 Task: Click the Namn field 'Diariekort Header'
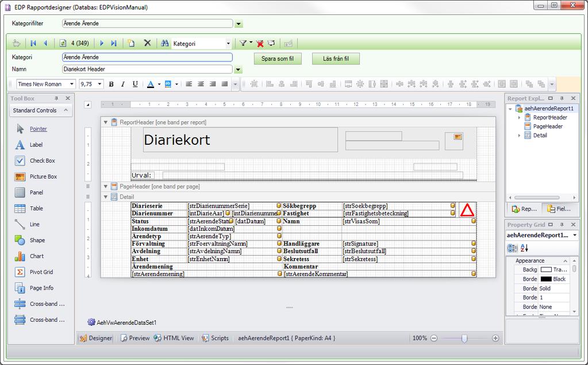(x=147, y=69)
